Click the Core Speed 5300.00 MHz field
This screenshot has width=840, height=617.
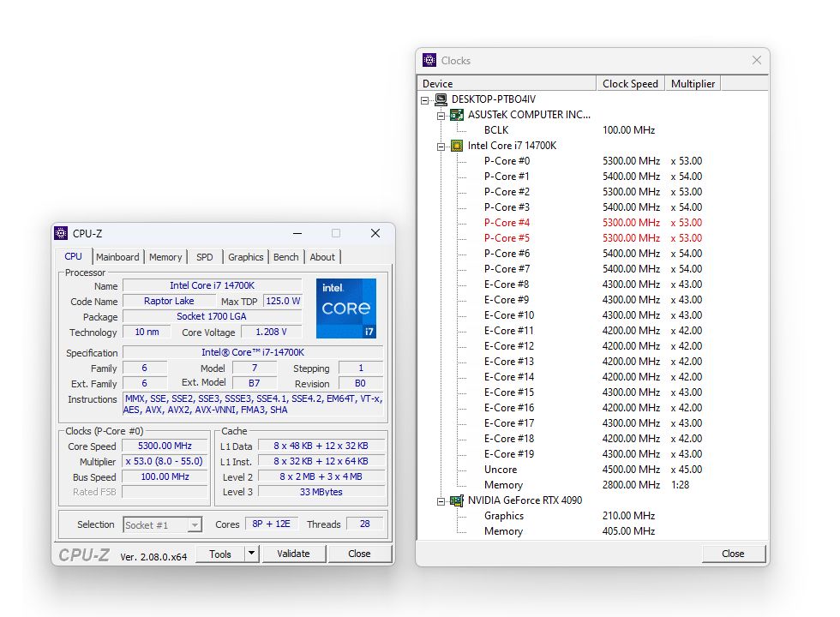click(165, 446)
